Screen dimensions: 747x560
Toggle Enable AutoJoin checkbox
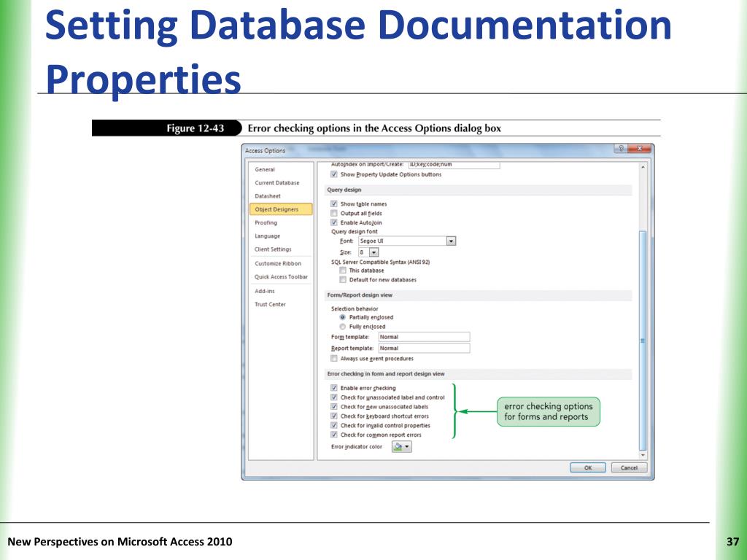pos(334,222)
